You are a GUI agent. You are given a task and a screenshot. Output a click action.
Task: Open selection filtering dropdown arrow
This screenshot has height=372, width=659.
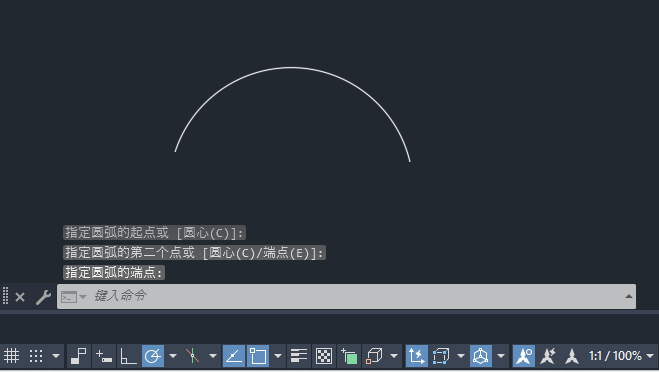pyautogui.click(x=461, y=356)
